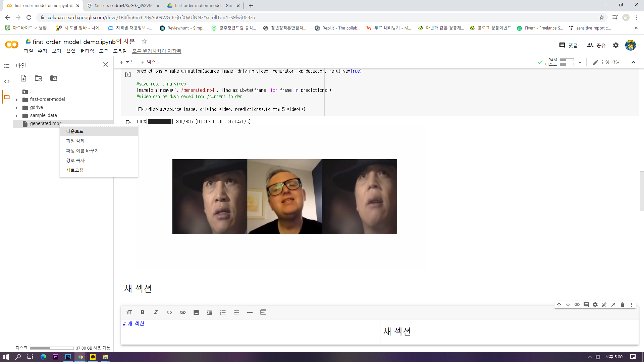Open the code snippets sidebar icon
644x362 pixels.
(x=7, y=81)
